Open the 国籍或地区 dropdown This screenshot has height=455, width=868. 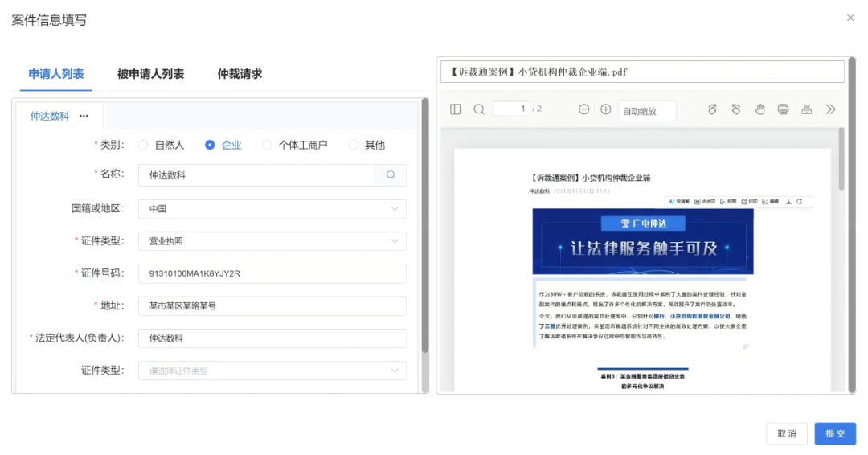click(272, 209)
